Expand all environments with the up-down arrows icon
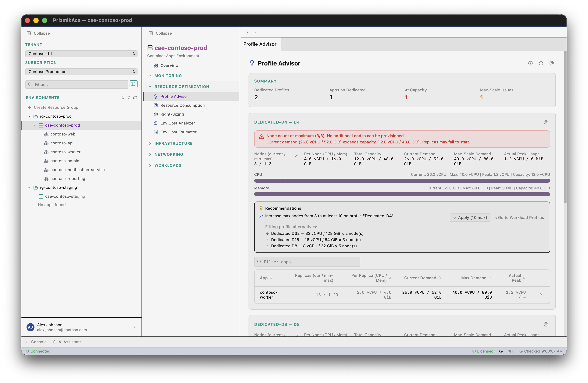Screen dimensions: 588x383 123,98
